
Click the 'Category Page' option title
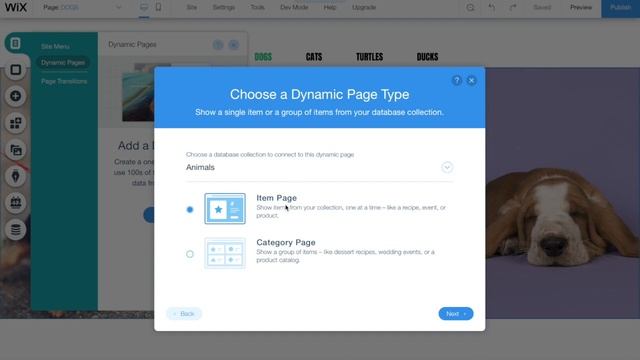click(x=286, y=242)
